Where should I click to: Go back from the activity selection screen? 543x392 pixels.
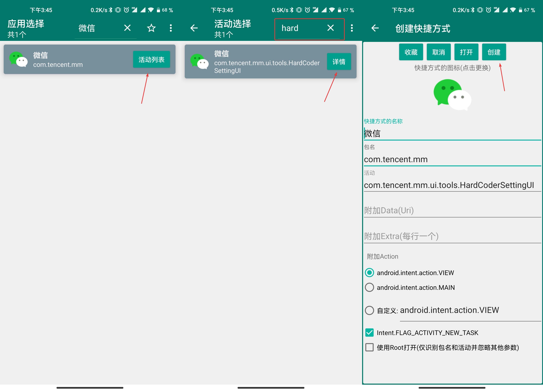pos(194,28)
